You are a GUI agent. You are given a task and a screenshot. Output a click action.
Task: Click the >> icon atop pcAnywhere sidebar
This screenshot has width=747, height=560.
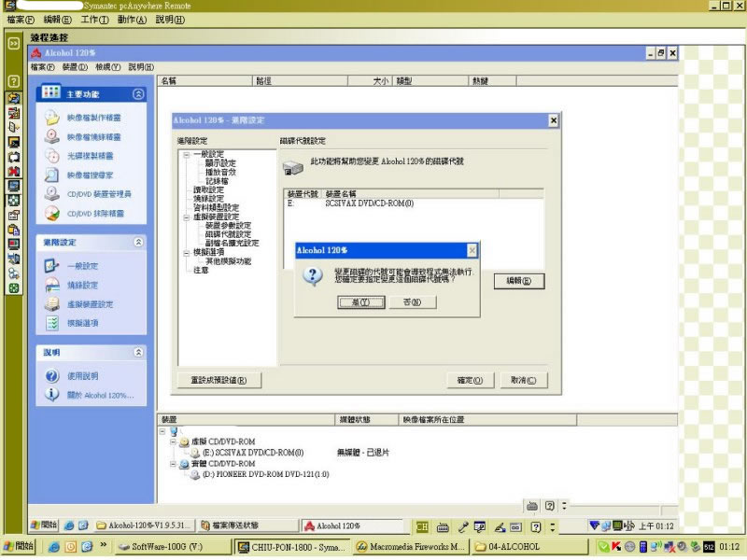click(14, 43)
